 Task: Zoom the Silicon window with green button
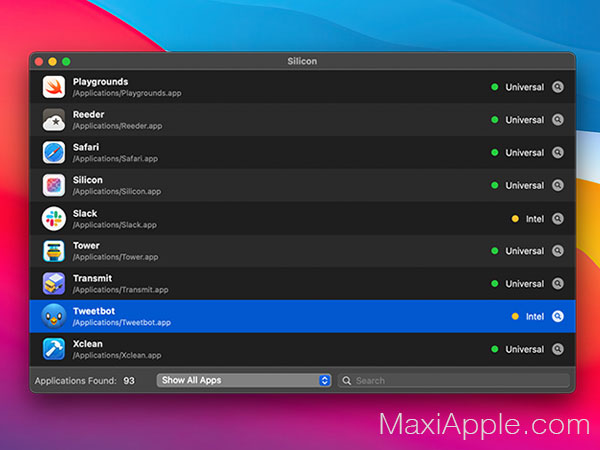[x=66, y=62]
